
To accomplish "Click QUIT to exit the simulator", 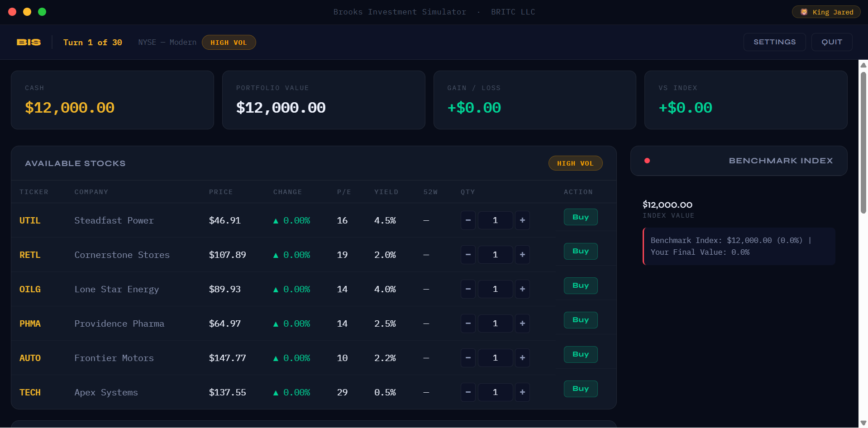I will pos(831,42).
